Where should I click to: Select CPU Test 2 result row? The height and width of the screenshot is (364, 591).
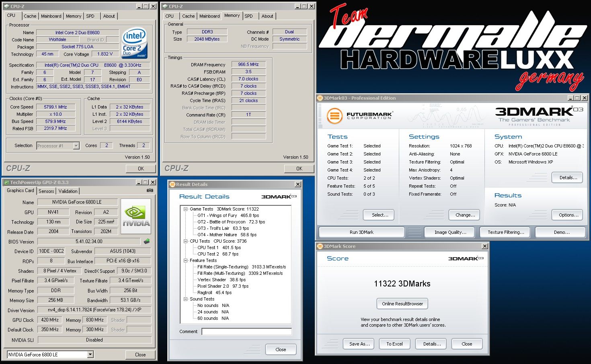pyautogui.click(x=218, y=254)
